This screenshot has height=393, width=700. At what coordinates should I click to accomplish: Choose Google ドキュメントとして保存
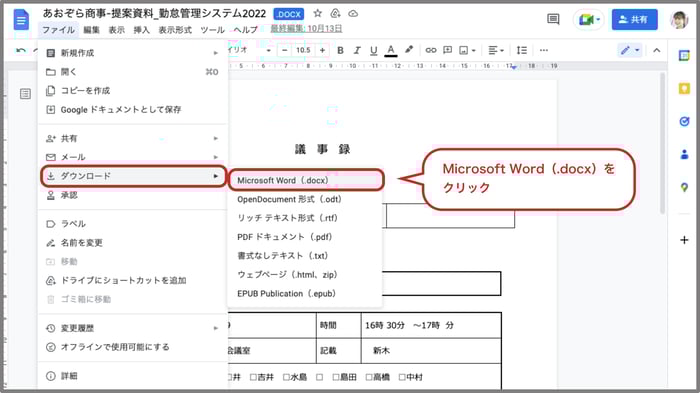pyautogui.click(x=133, y=109)
